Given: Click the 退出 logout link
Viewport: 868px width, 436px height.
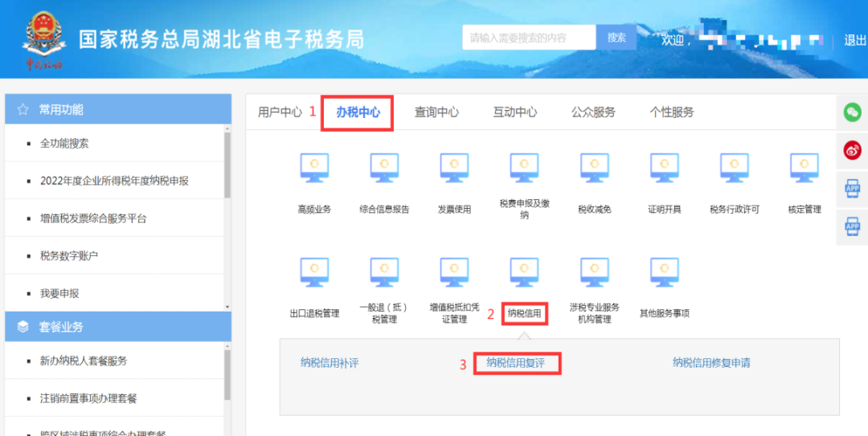Looking at the screenshot, I should pyautogui.click(x=854, y=40).
